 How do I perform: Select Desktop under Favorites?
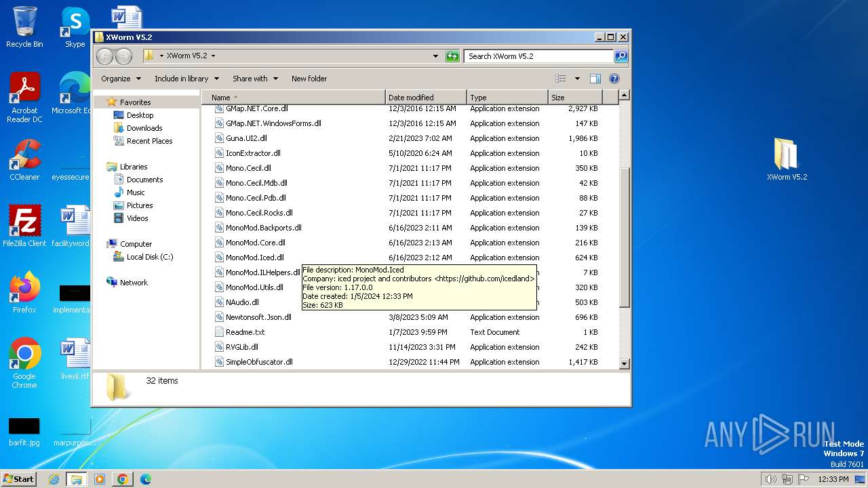(x=140, y=115)
